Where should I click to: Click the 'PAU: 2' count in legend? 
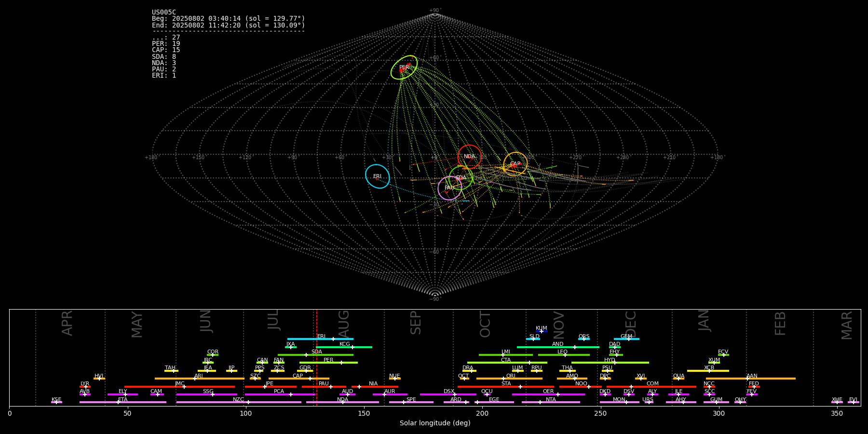(x=164, y=69)
